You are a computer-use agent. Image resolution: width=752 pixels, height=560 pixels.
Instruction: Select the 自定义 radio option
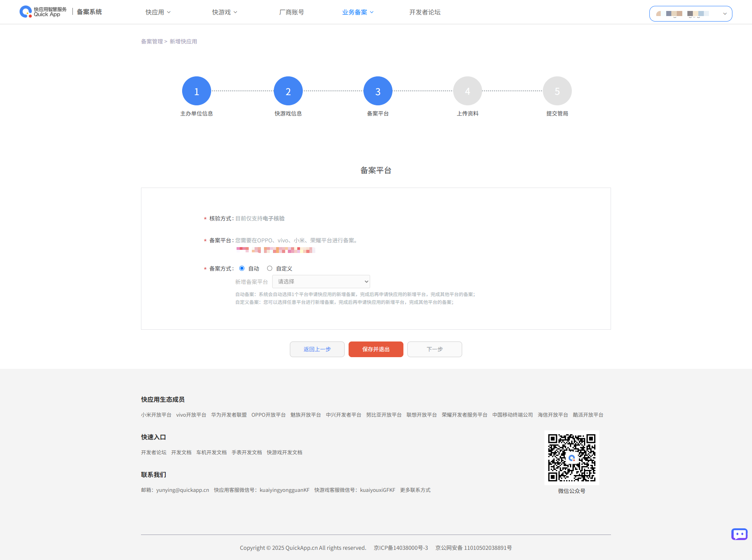[269, 268]
